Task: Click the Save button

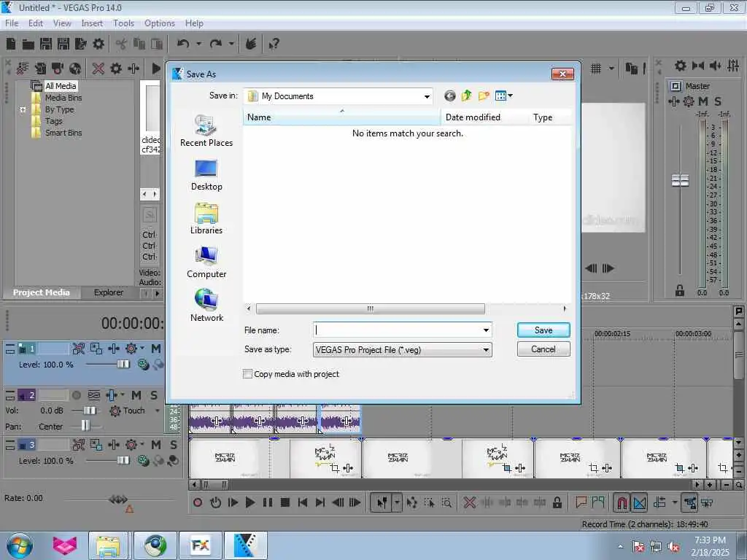Action: click(543, 330)
